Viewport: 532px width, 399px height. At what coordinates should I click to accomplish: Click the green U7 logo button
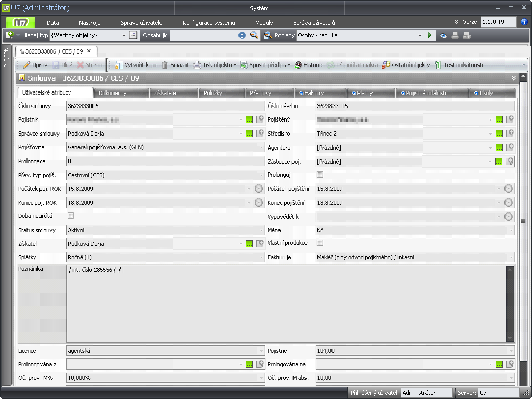pos(20,23)
